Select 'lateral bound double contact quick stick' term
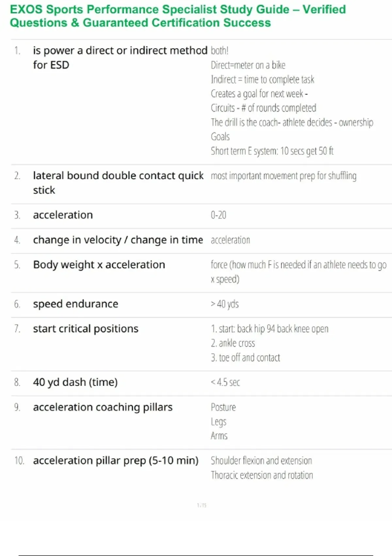 click(118, 183)
